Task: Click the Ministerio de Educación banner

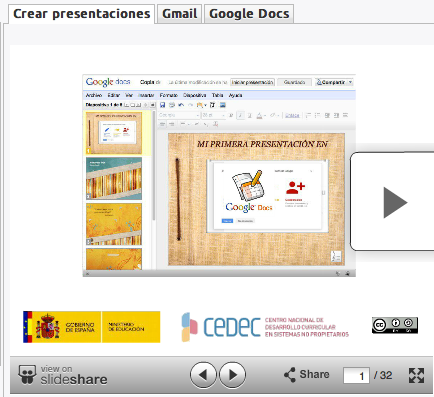Action: 131,327
